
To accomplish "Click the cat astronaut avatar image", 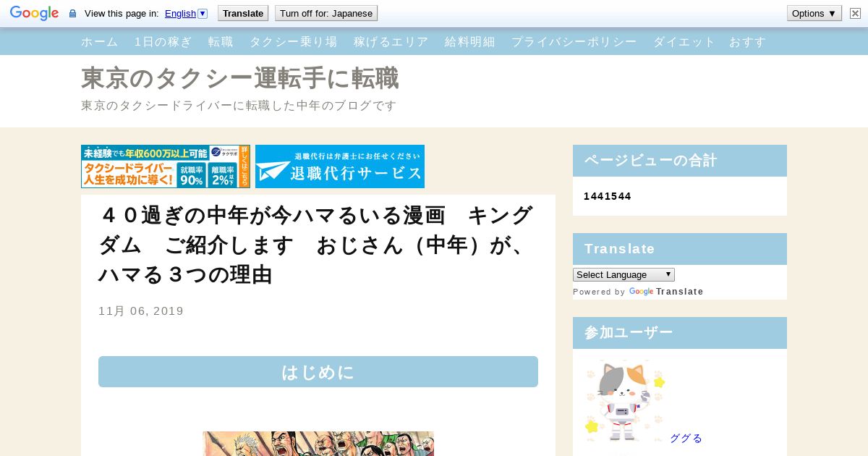I will (624, 401).
